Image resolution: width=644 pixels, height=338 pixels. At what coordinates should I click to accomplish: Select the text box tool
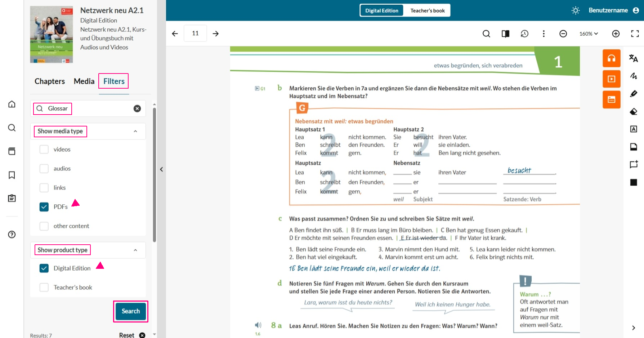point(634,129)
